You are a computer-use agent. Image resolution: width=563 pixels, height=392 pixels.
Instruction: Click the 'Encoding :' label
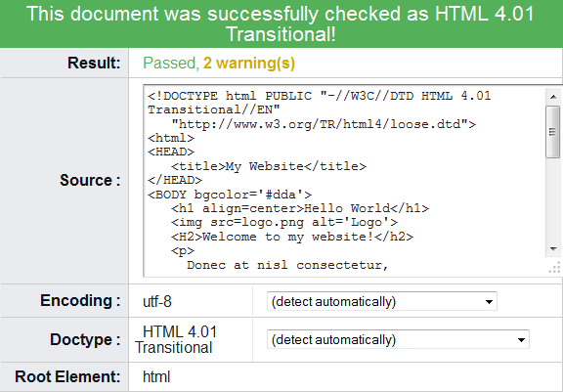(80, 300)
